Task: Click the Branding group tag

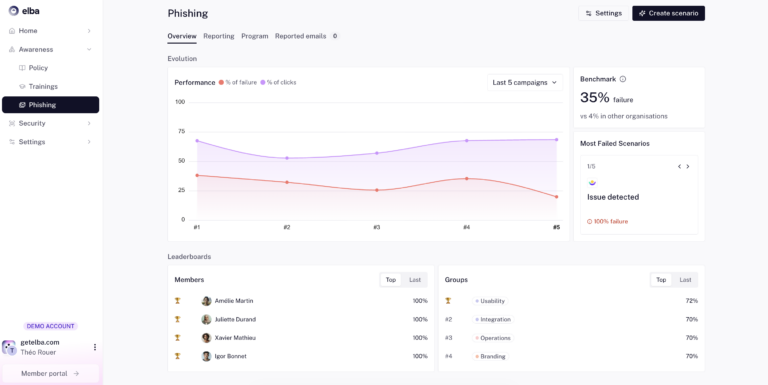Action: tap(490, 357)
